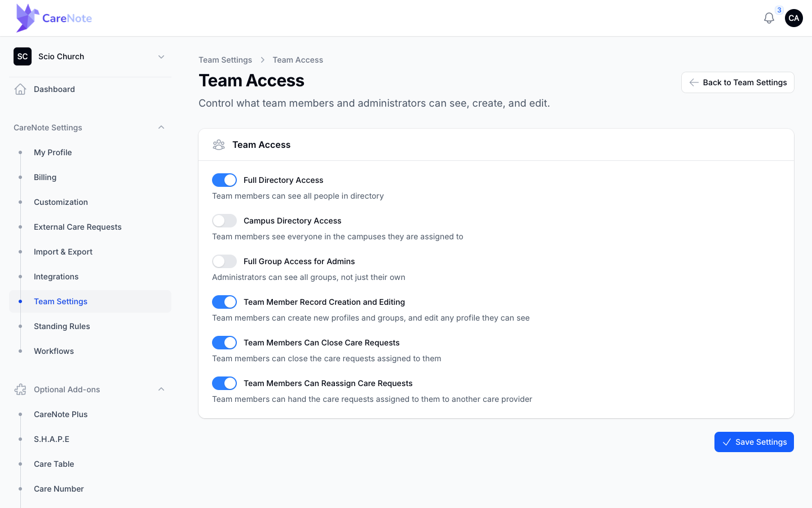Click the Save Settings button
Viewport: 812px width, 508px height.
tap(754, 442)
